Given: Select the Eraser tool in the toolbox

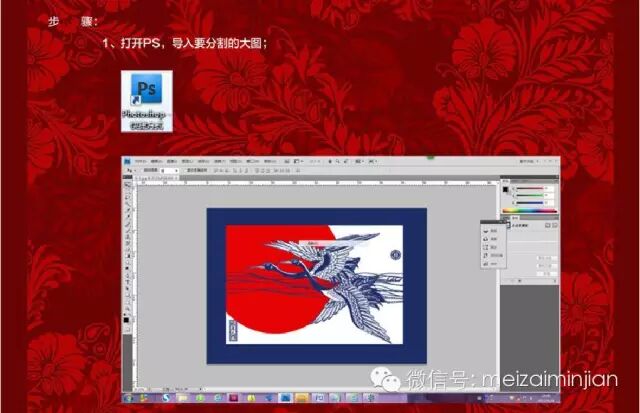Looking at the screenshot, I should click(127, 249).
